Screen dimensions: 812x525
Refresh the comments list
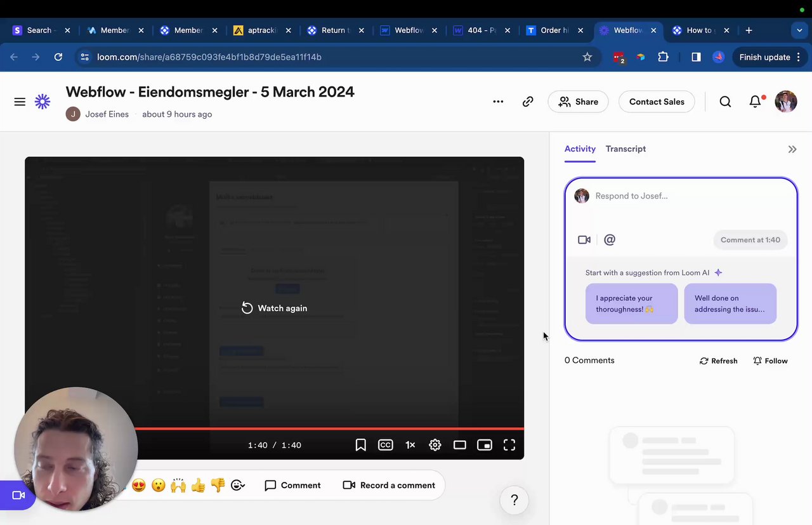(x=719, y=361)
